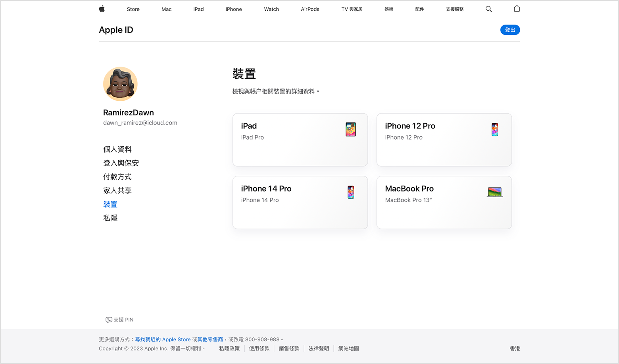Open the 娛樂 navigation item
Viewport: 619px width, 364px height.
(x=389, y=9)
